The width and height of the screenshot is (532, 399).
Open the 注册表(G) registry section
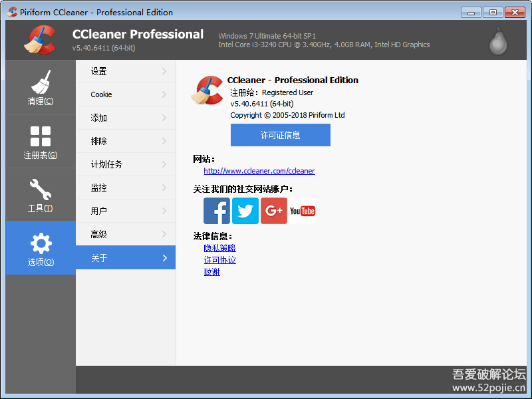point(41,142)
